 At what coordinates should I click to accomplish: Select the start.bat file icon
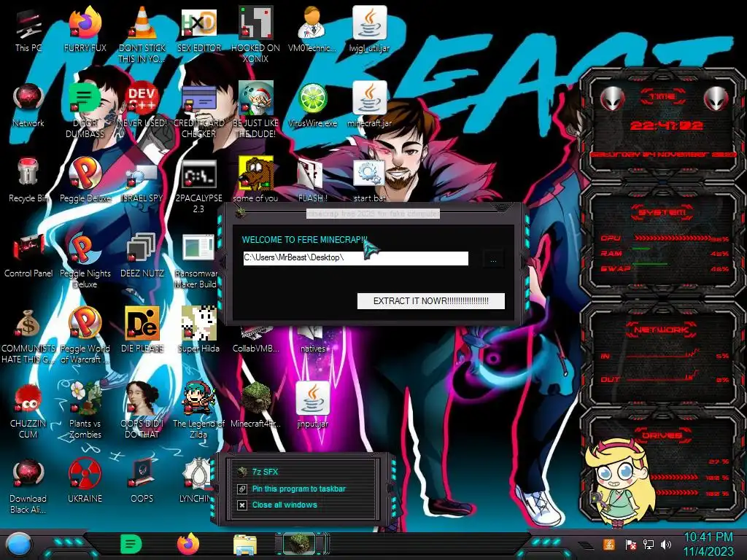[369, 179]
